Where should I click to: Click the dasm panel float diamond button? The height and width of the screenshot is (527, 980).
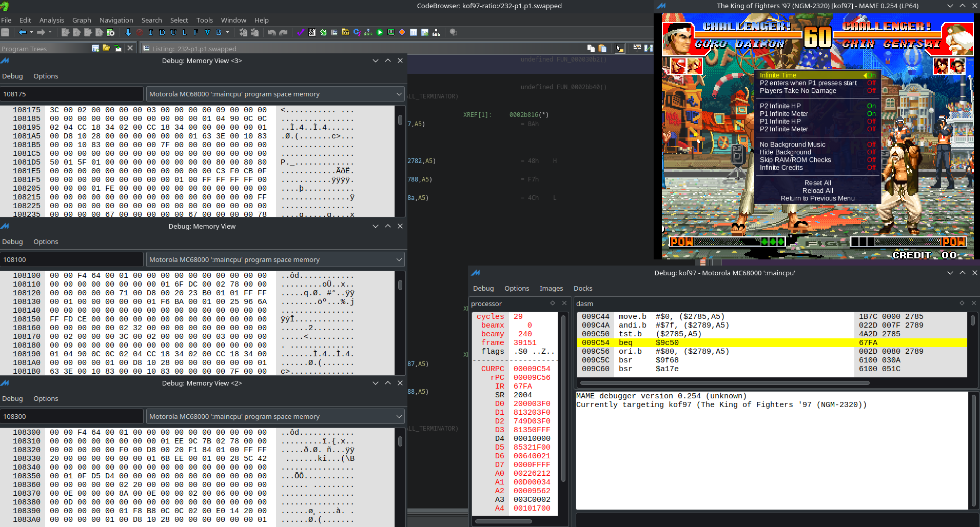click(x=962, y=303)
